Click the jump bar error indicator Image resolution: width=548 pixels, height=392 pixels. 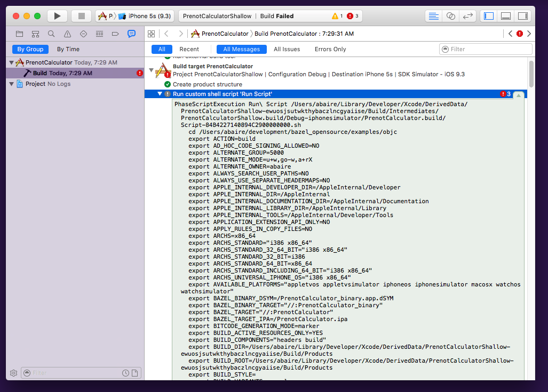pyautogui.click(x=520, y=34)
